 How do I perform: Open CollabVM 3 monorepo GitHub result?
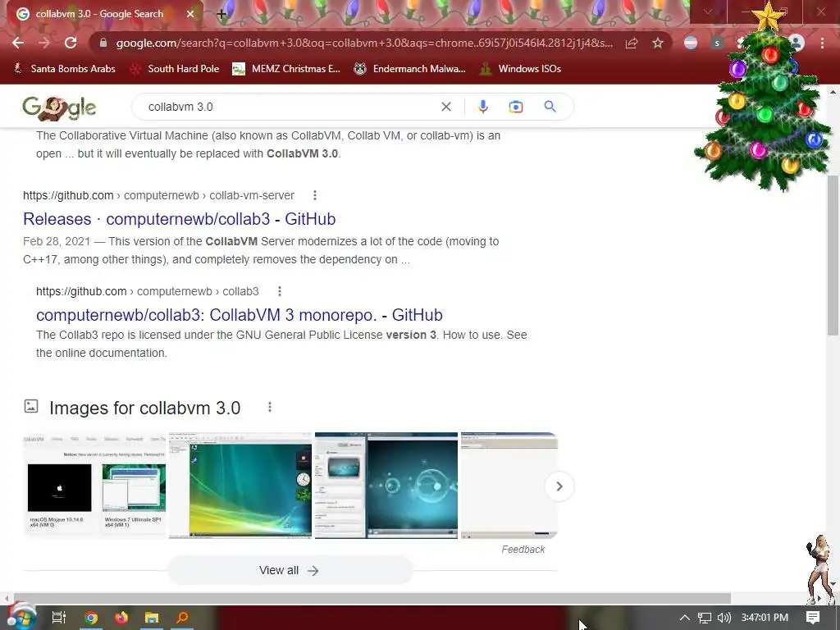click(240, 314)
